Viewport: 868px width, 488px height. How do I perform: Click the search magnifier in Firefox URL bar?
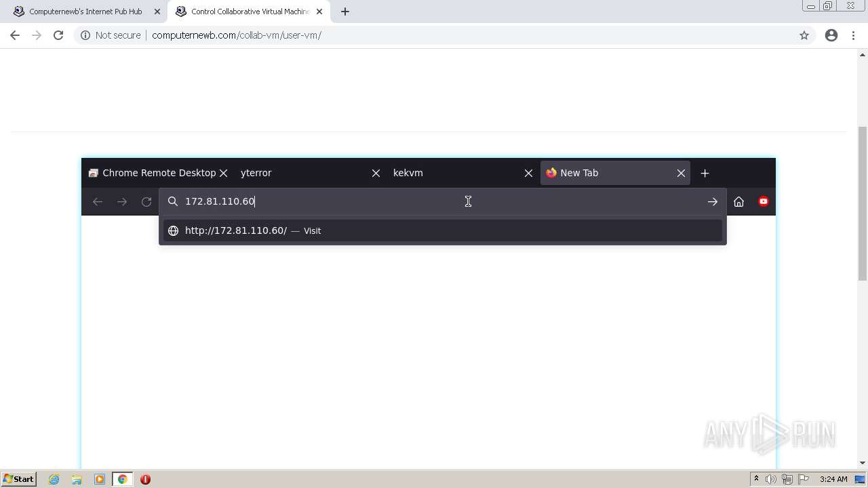(x=173, y=201)
